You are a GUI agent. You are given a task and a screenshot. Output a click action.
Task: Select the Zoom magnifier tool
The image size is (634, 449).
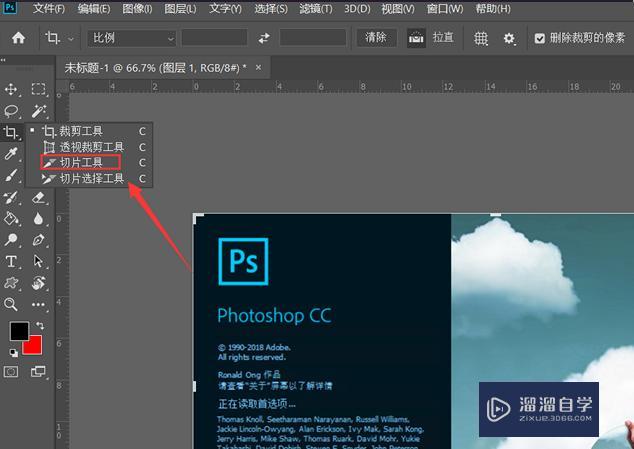[x=11, y=304]
